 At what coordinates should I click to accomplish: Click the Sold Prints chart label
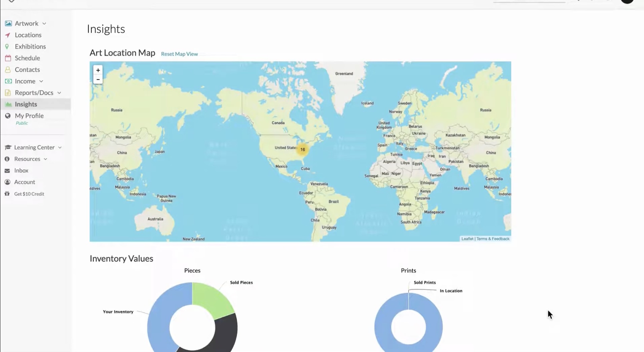[425, 283]
